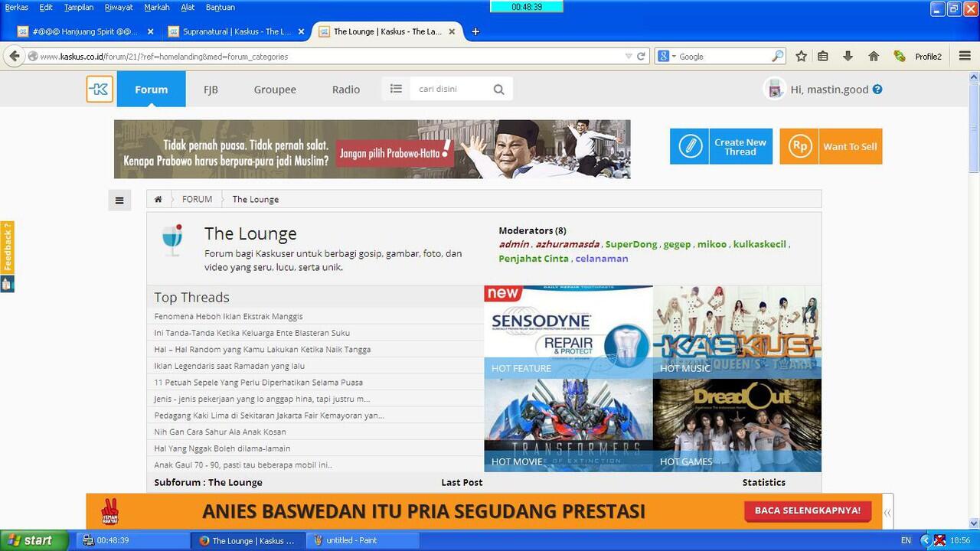The height and width of the screenshot is (551, 980).
Task: Bookmark this page with star icon
Action: coord(801,56)
